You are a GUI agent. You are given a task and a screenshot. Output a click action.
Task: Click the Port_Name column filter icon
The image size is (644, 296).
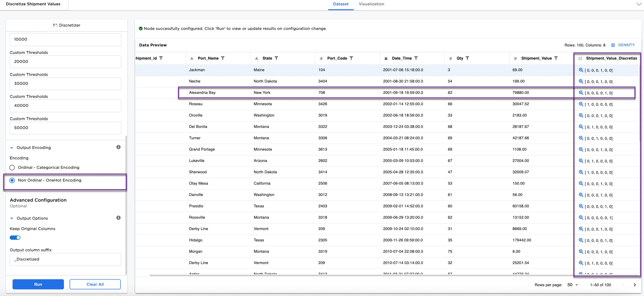(x=223, y=58)
